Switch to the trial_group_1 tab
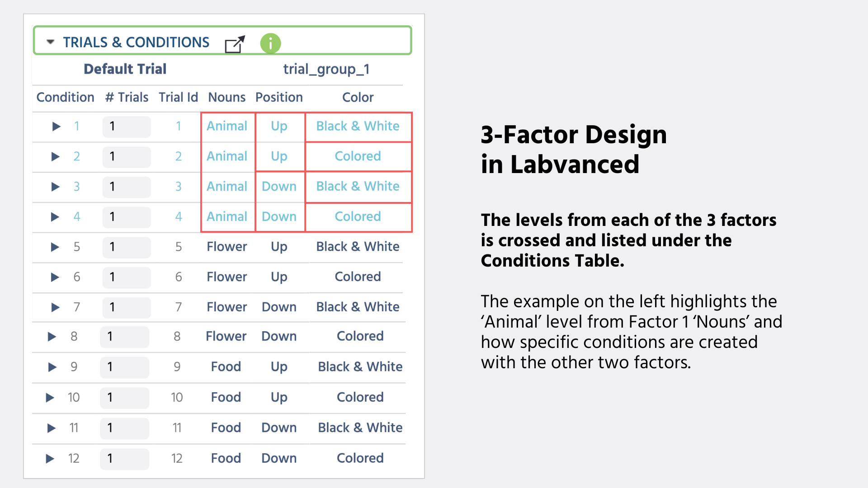868x488 pixels. coord(326,69)
